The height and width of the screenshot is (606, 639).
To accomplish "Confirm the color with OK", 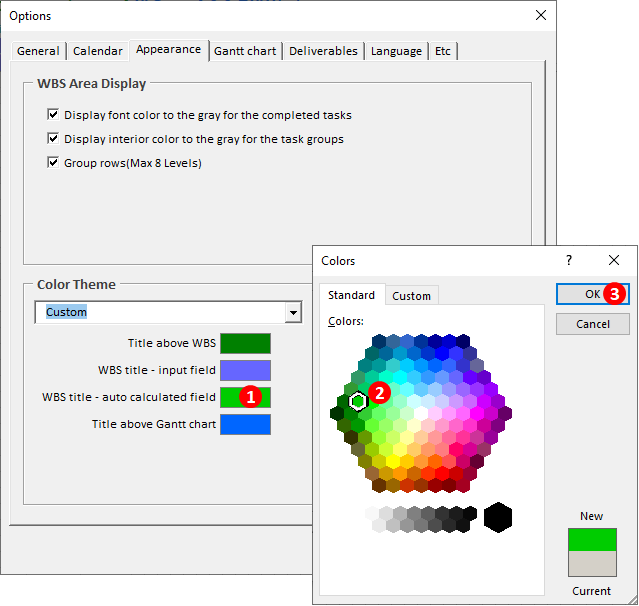I will click(593, 294).
